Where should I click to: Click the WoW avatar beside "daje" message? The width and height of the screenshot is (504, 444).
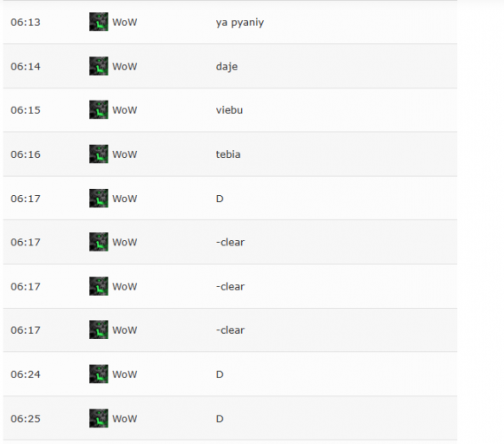[99, 66]
